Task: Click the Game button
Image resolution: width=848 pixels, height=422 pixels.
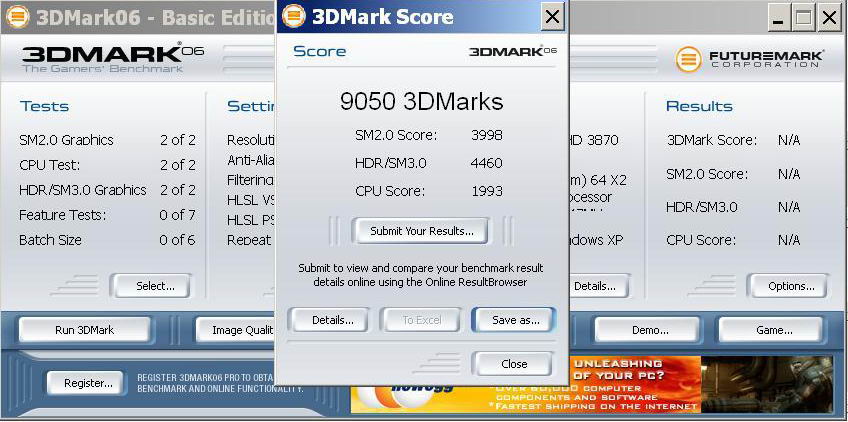Action: pos(771,330)
